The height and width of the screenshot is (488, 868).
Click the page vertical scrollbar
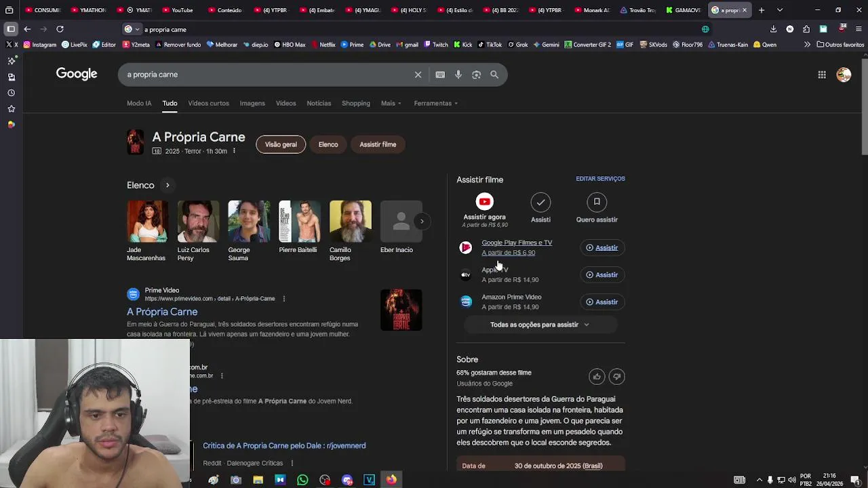(864, 108)
